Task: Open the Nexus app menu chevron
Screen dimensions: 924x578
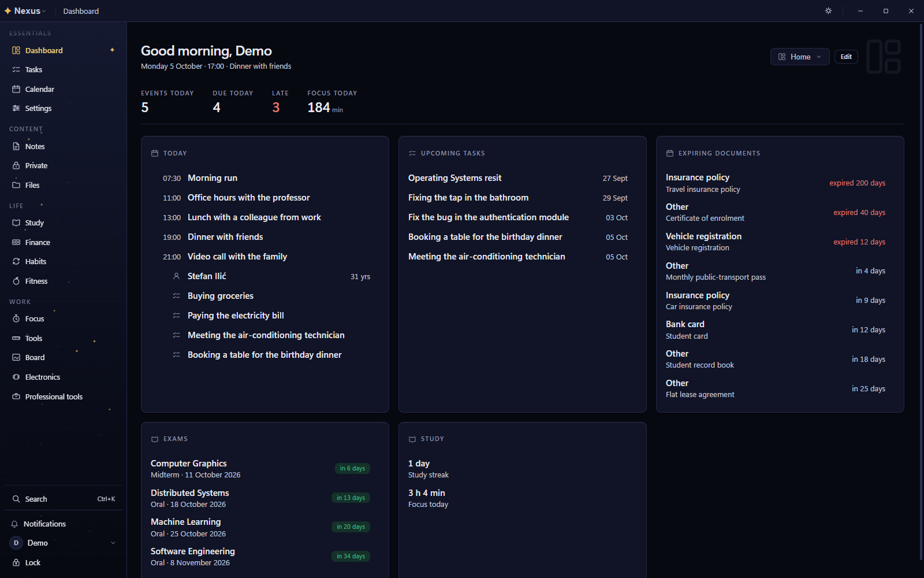Action: [x=44, y=11]
